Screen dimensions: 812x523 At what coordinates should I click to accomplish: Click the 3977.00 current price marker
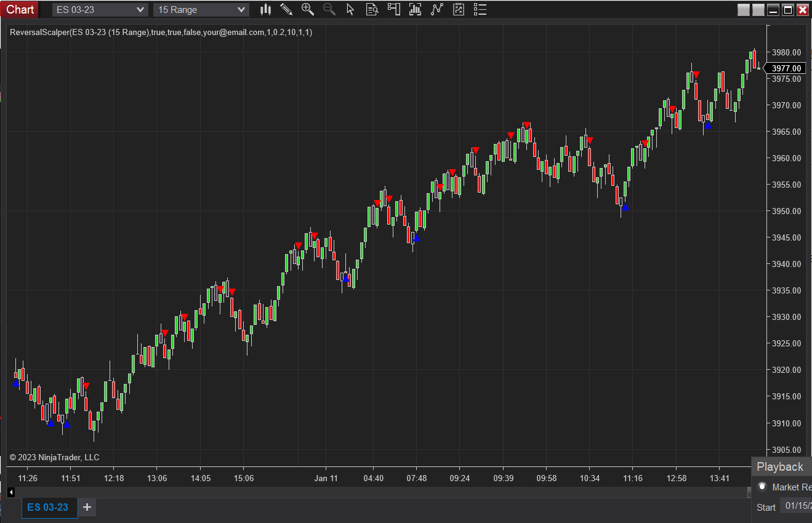tap(786, 68)
